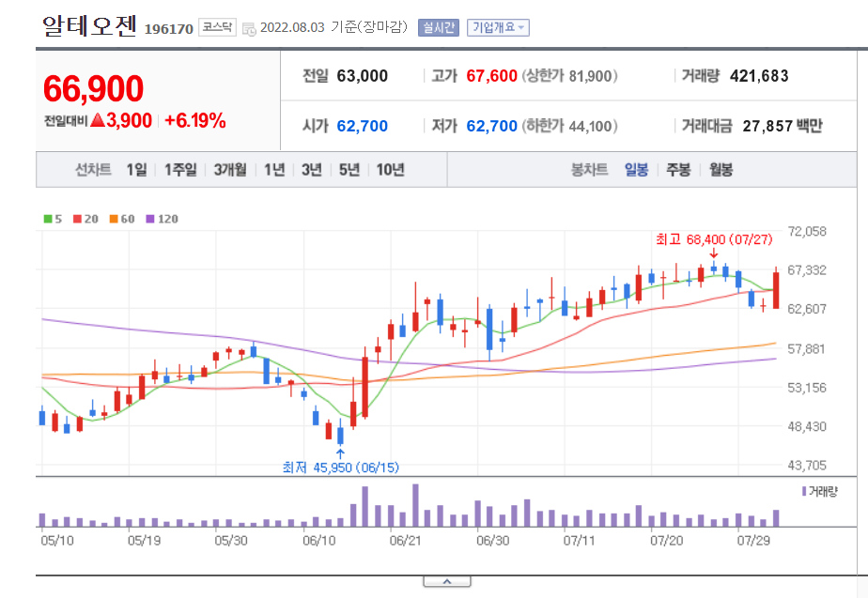Image resolution: width=868 pixels, height=598 pixels.
Task: Switch to the 1년 line chart
Action: tap(274, 169)
